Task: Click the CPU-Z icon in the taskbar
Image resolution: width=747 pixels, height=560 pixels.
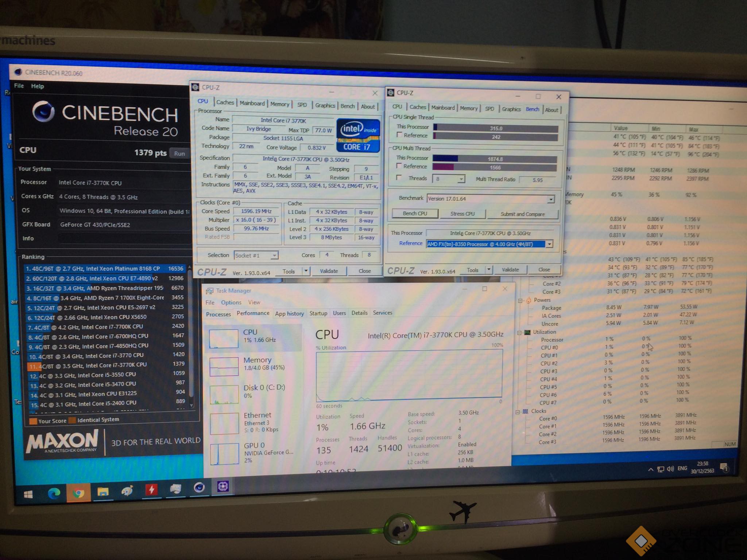Action: click(x=223, y=486)
